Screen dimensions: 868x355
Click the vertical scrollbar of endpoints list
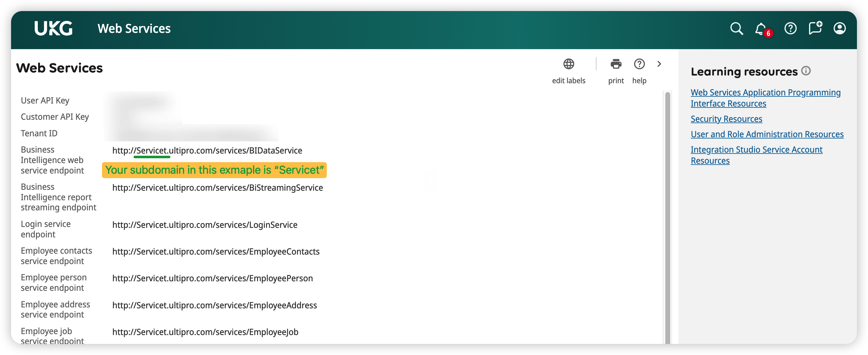pyautogui.click(x=667, y=216)
